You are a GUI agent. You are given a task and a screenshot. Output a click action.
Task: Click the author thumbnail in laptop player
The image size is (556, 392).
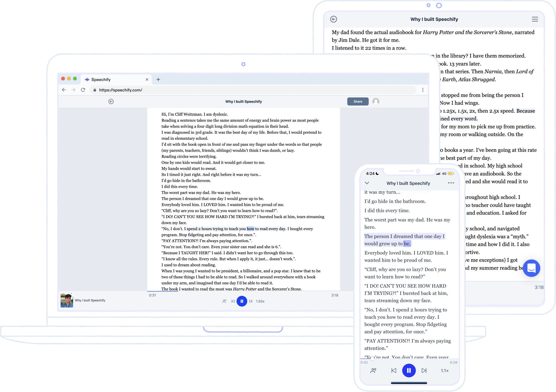pos(67,300)
